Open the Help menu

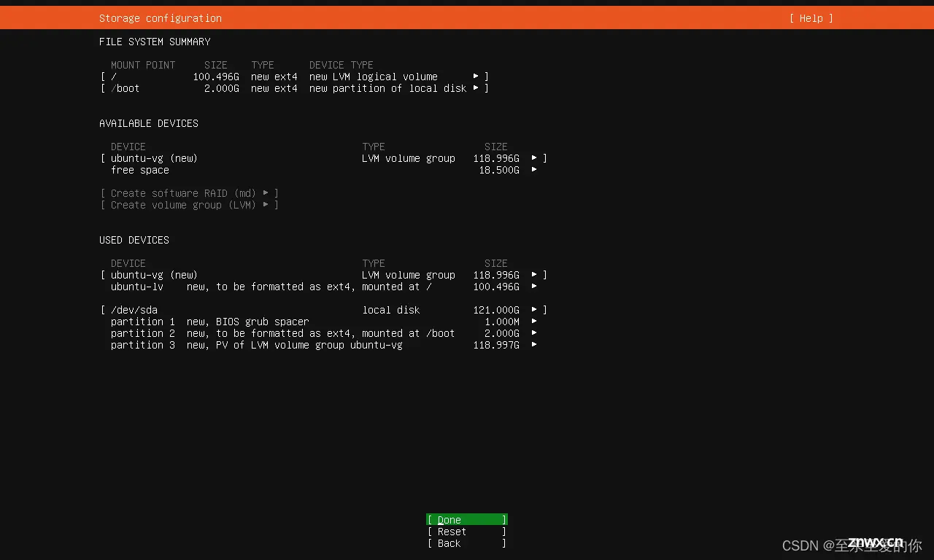click(811, 18)
